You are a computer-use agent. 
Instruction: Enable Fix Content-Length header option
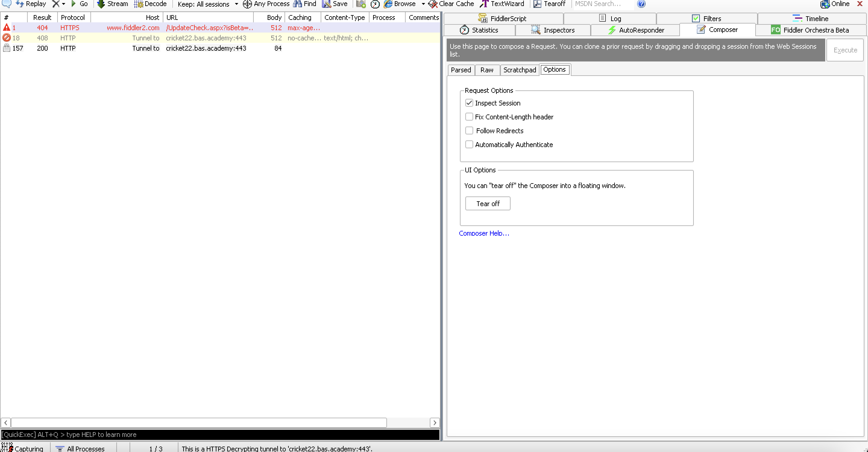coord(469,117)
